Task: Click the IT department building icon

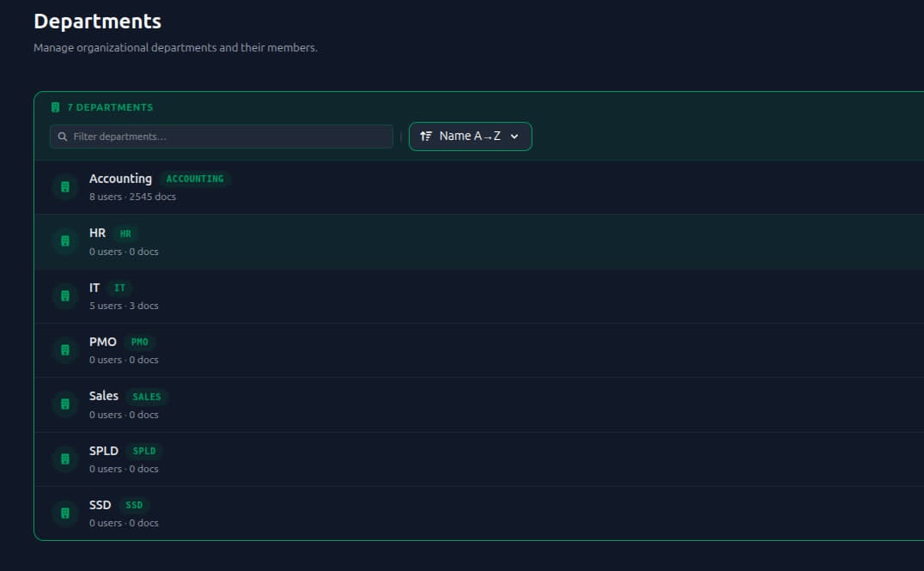Action: pyautogui.click(x=65, y=296)
